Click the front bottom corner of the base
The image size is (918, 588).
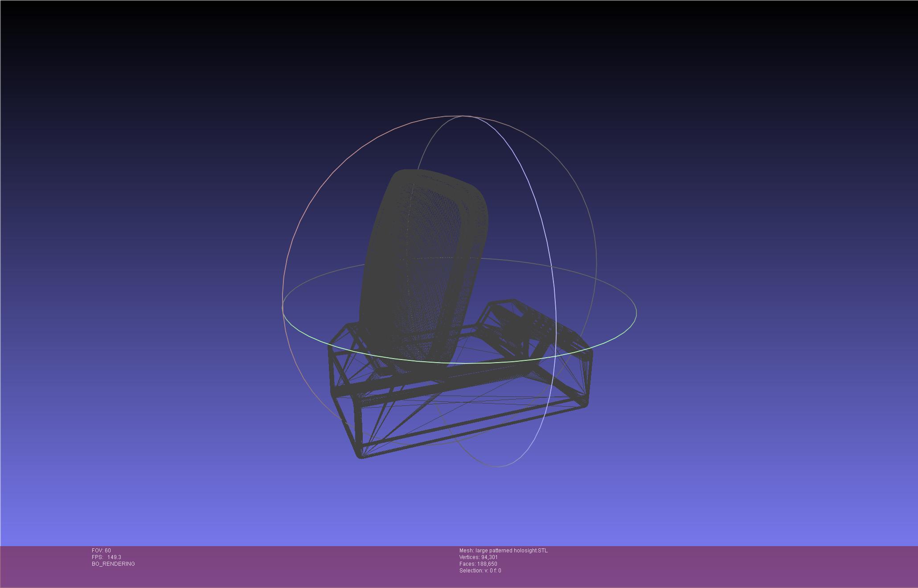coord(360,455)
